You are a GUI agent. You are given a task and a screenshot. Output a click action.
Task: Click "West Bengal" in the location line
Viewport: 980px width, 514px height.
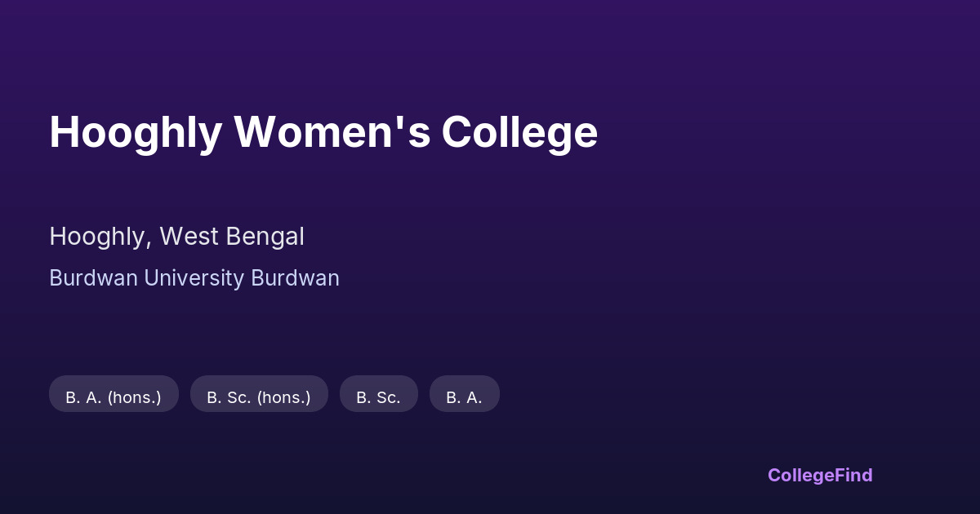coord(232,237)
